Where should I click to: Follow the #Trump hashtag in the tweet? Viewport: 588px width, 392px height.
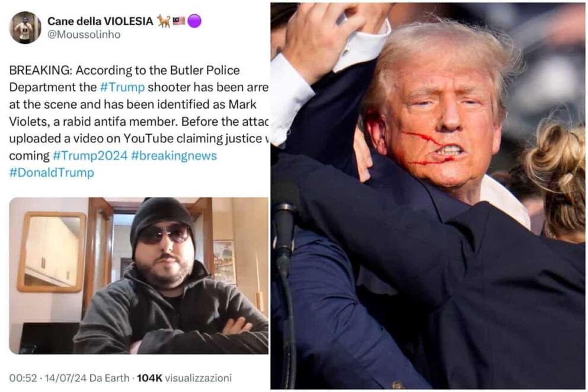pyautogui.click(x=122, y=87)
